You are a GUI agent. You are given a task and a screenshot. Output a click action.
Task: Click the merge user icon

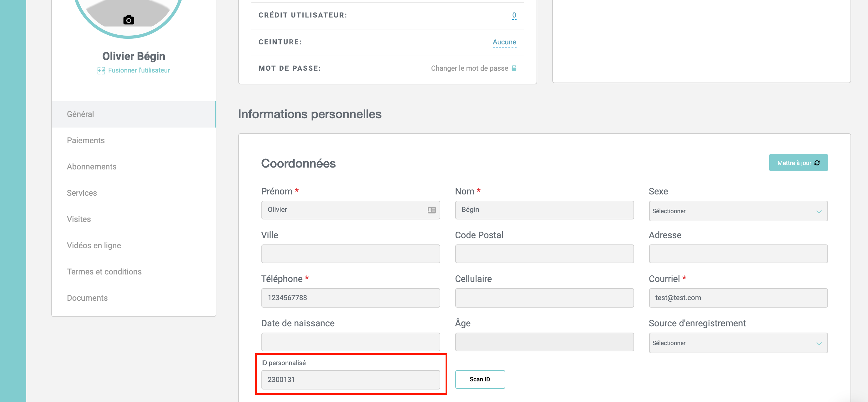pyautogui.click(x=101, y=70)
